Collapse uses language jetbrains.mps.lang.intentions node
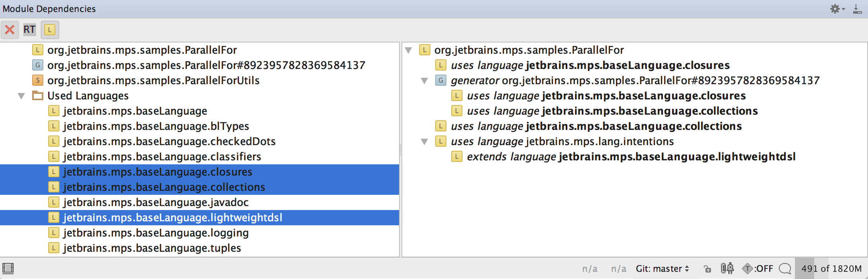This screenshot has height=279, width=868. [x=424, y=142]
